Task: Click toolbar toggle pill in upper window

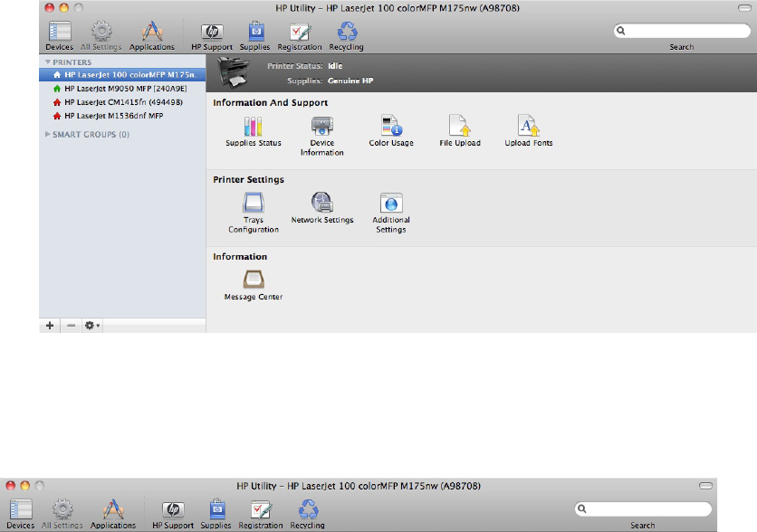Action: [x=744, y=8]
